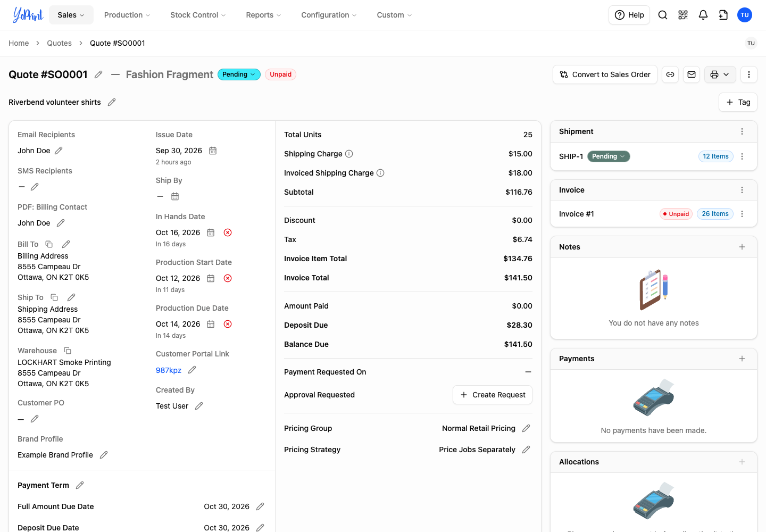766x532 pixels.
Task: Copy quote link icon button
Action: tap(670, 74)
